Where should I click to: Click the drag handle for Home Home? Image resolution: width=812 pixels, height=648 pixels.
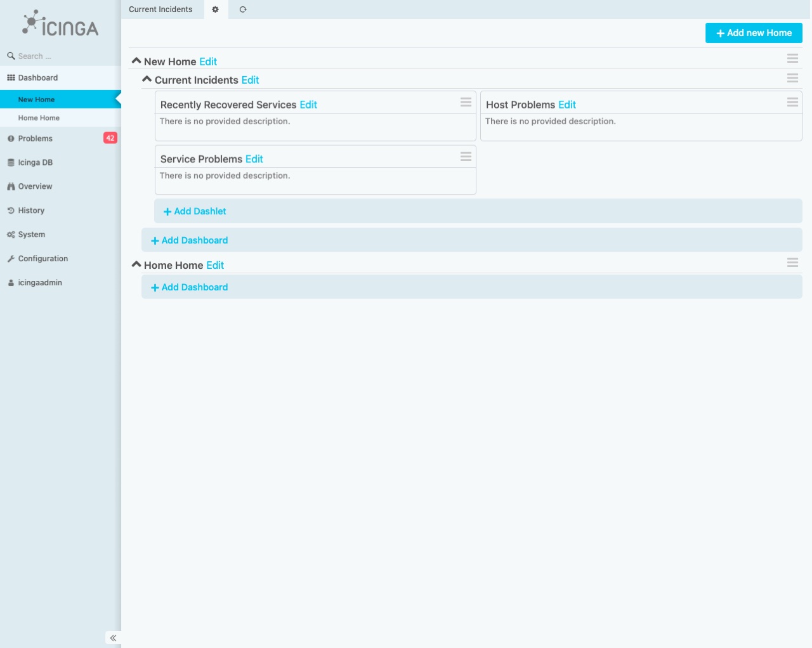coord(793,262)
